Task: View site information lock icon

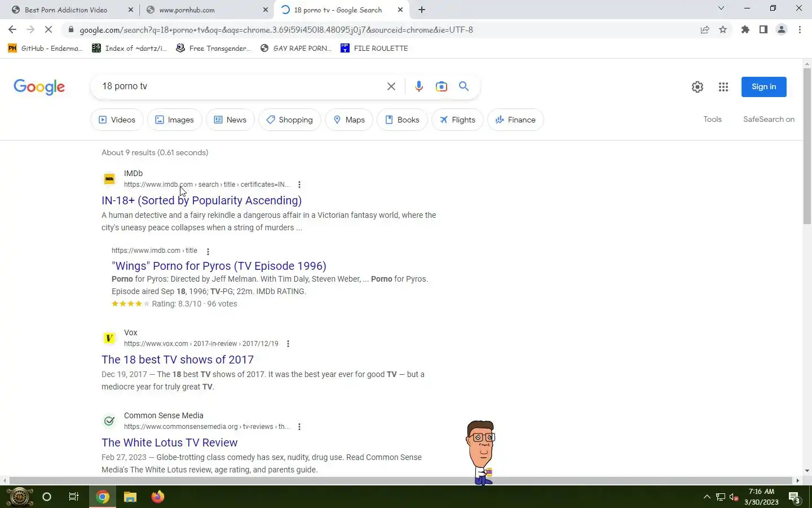Action: [x=71, y=29]
